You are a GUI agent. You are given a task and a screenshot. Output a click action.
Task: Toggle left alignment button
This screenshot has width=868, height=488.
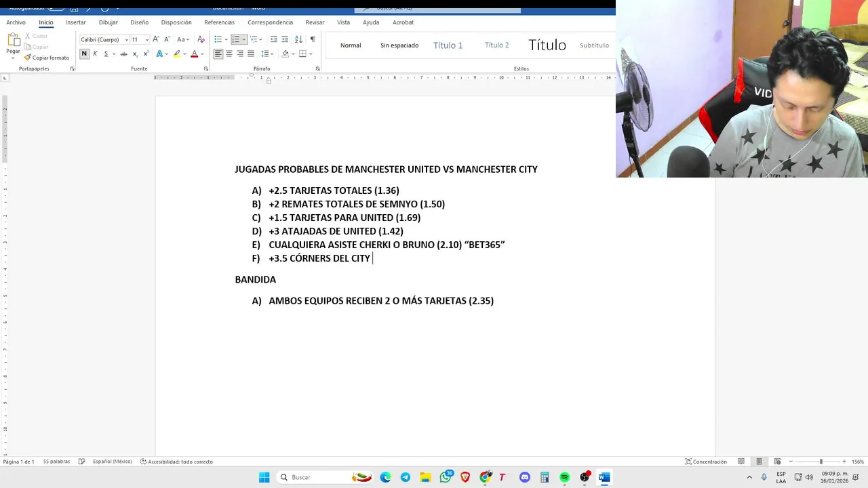(x=218, y=54)
